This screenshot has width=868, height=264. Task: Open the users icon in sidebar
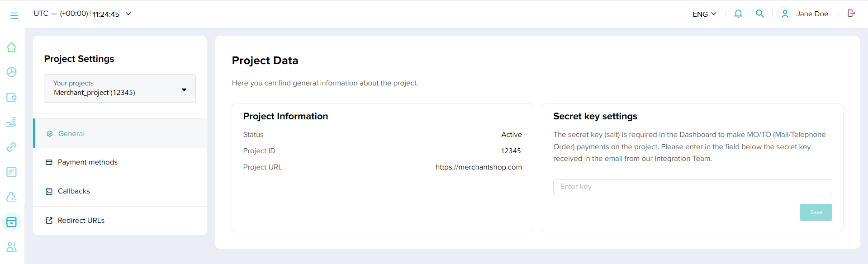coord(12,247)
